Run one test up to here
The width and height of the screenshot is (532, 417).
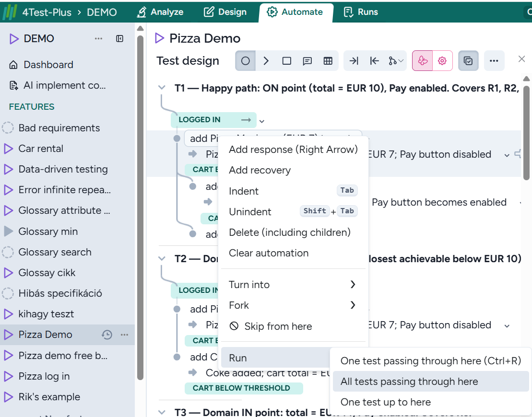(431, 402)
